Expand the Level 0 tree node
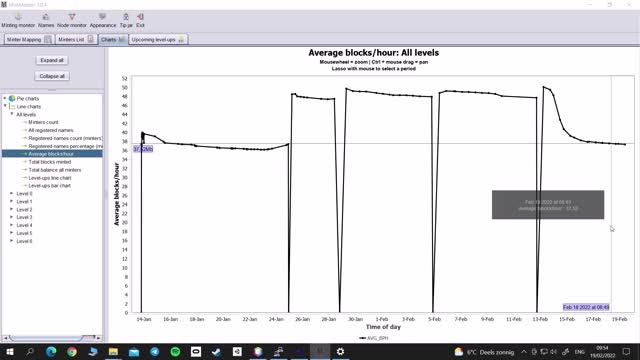Screen dimensions: 640x360 (11, 193)
